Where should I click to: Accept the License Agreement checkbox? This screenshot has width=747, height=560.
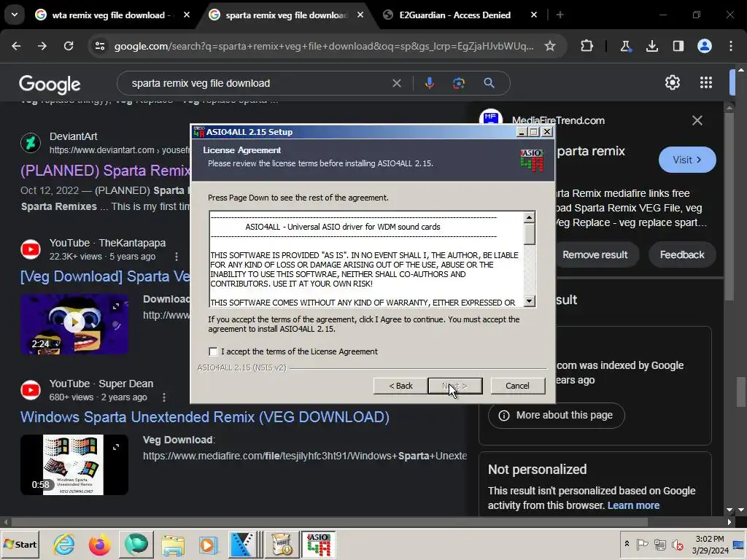(x=213, y=351)
